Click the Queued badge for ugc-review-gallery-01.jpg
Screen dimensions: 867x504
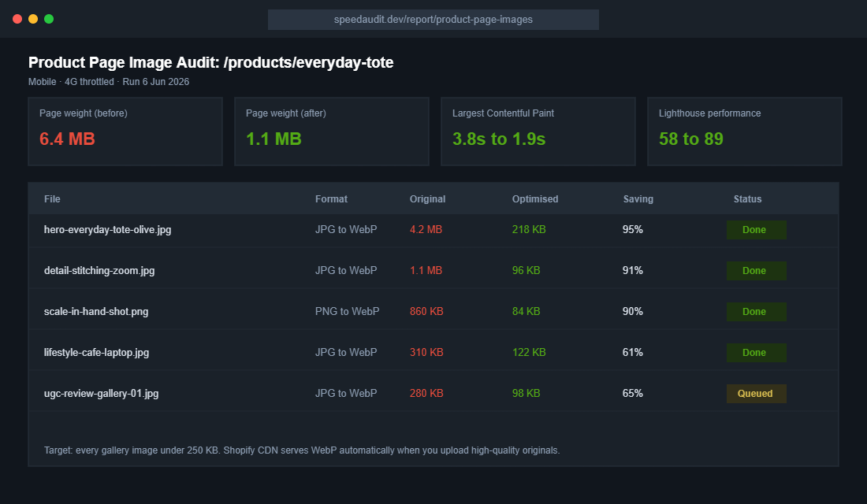point(756,394)
